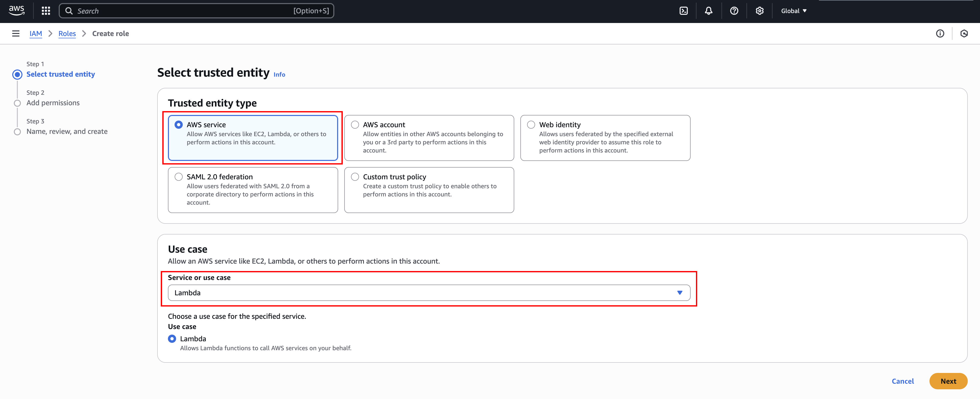The image size is (980, 399).
Task: Click the Cancel link
Action: point(902,381)
